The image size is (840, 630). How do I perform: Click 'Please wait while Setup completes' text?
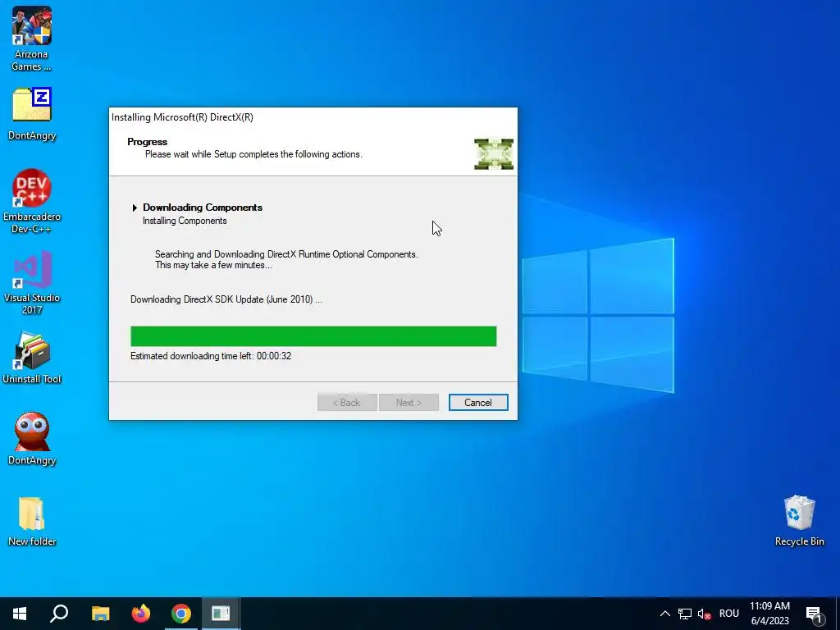pyautogui.click(x=254, y=154)
